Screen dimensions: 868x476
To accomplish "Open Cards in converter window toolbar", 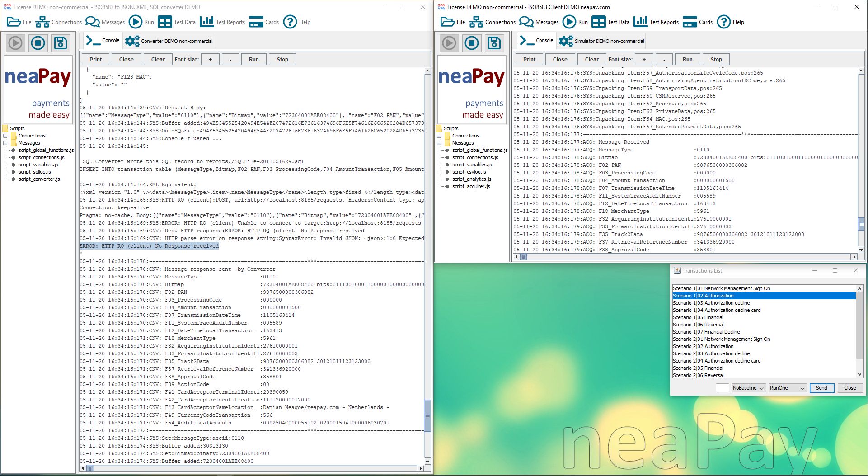I will click(264, 22).
